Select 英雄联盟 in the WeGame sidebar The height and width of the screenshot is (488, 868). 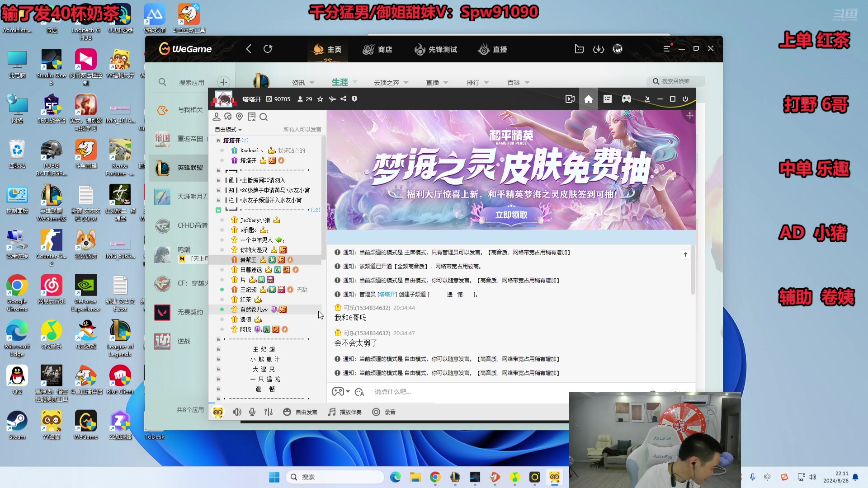click(x=179, y=168)
